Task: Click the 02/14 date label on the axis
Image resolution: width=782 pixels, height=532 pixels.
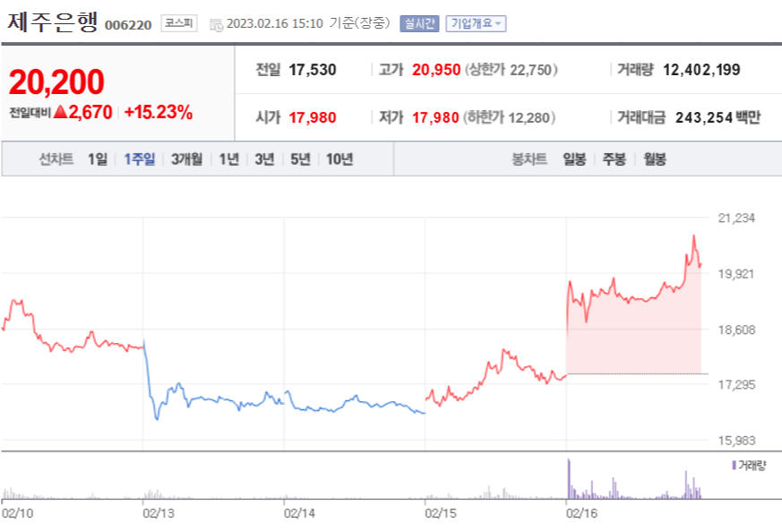Action: coord(299,513)
